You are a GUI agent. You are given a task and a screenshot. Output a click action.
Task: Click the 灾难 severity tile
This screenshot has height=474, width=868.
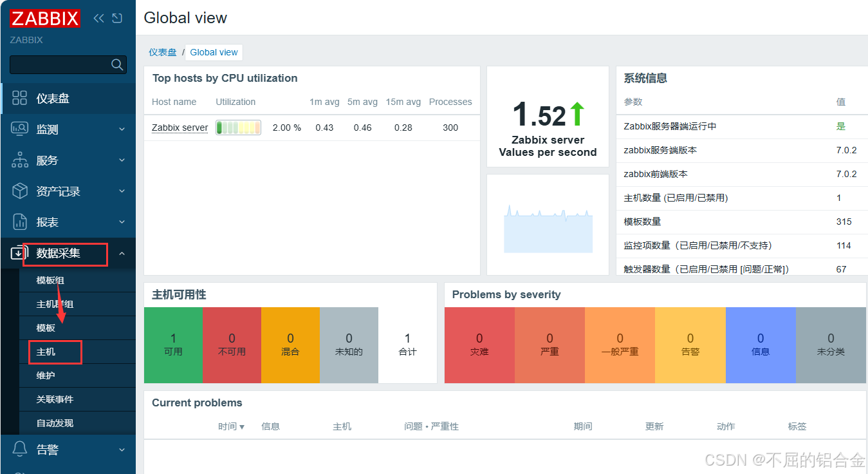point(479,345)
